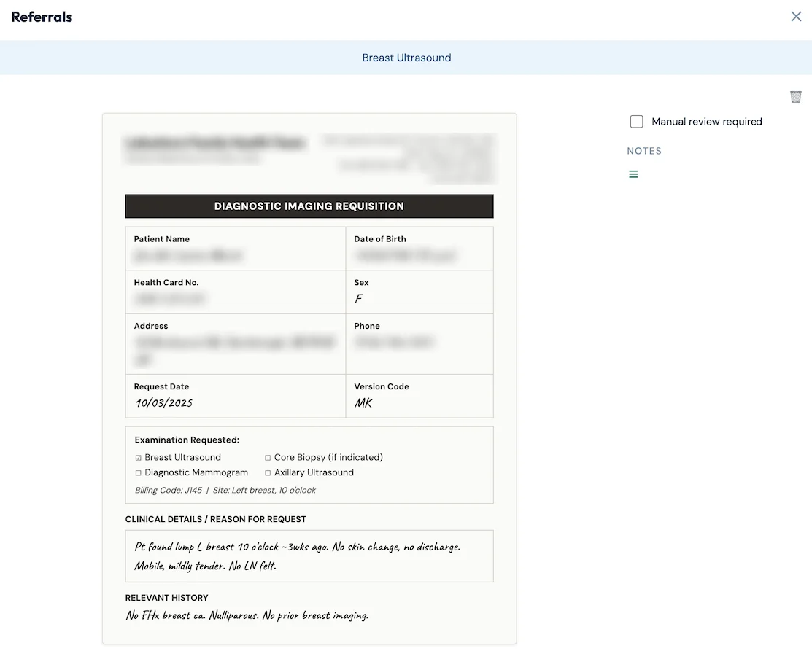Select the Breast Ultrasound header tab
The width and height of the screenshot is (812, 651).
coord(406,58)
